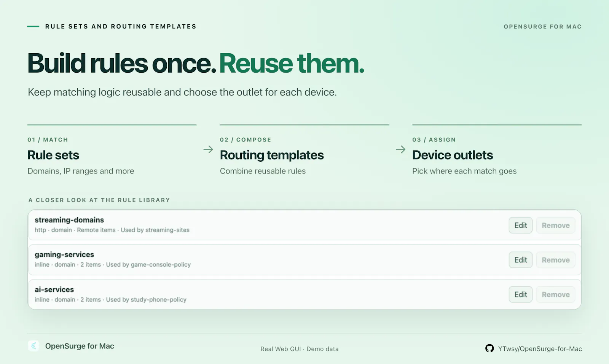
Task: Click the 'Device outlets' step heading
Action: pos(453,155)
